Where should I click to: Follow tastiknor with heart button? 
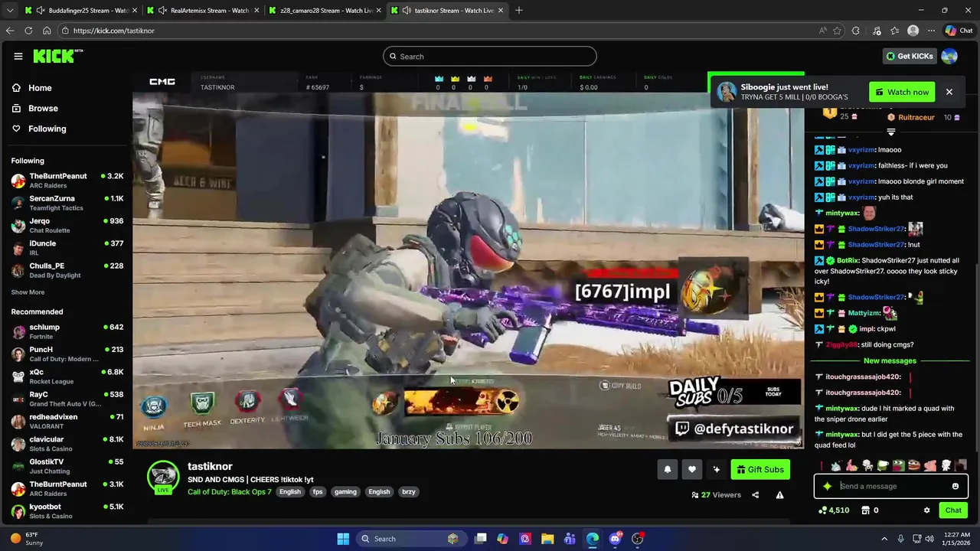tap(691, 470)
